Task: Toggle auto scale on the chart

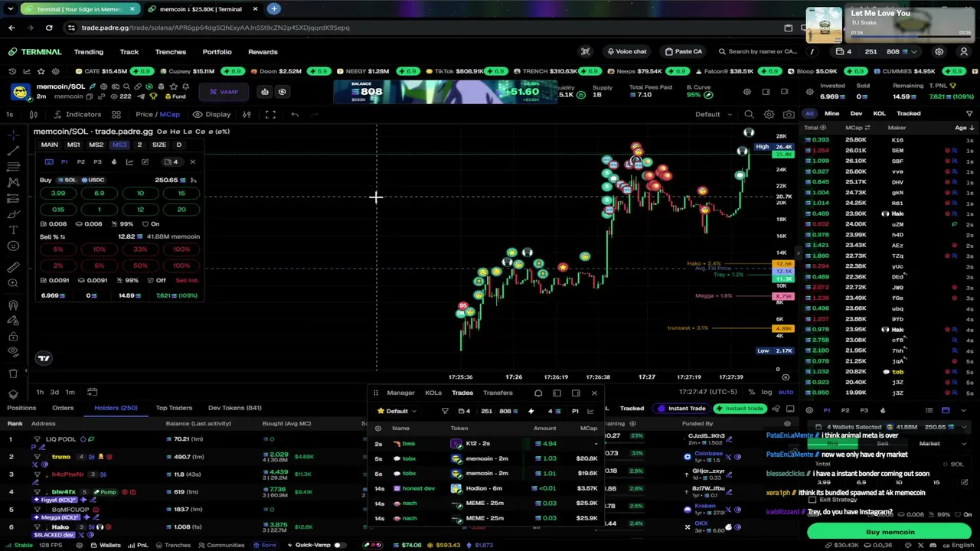Action: 786,392
